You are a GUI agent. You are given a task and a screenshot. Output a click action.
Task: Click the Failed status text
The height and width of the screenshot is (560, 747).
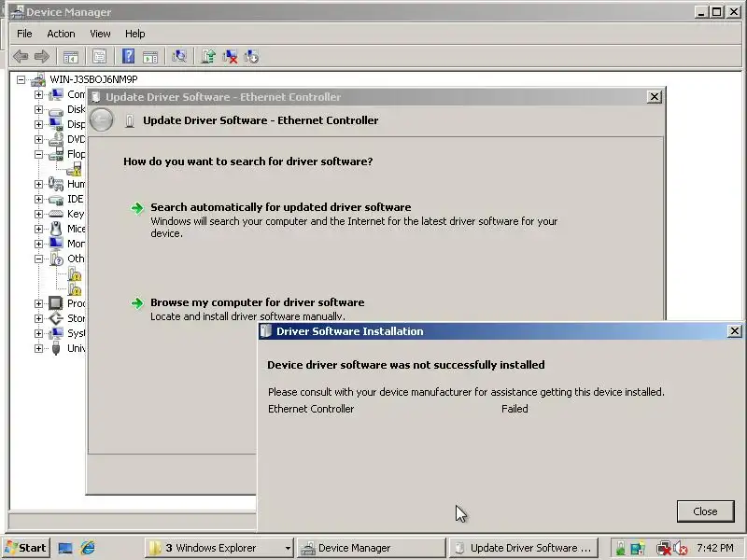[x=514, y=409]
